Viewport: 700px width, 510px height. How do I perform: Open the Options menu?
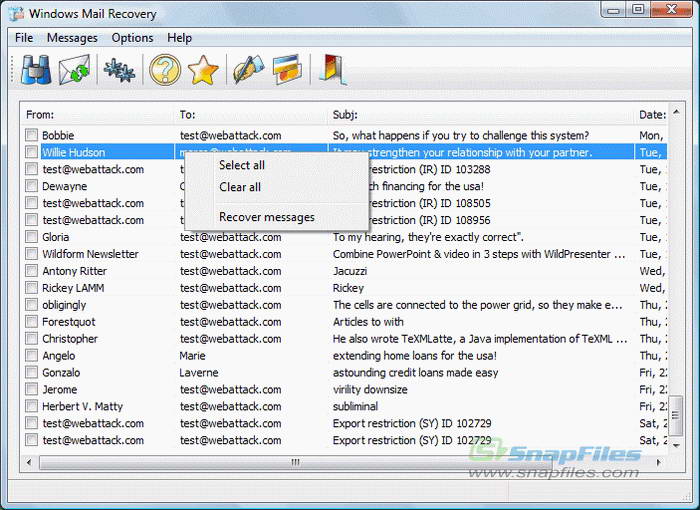coord(133,38)
